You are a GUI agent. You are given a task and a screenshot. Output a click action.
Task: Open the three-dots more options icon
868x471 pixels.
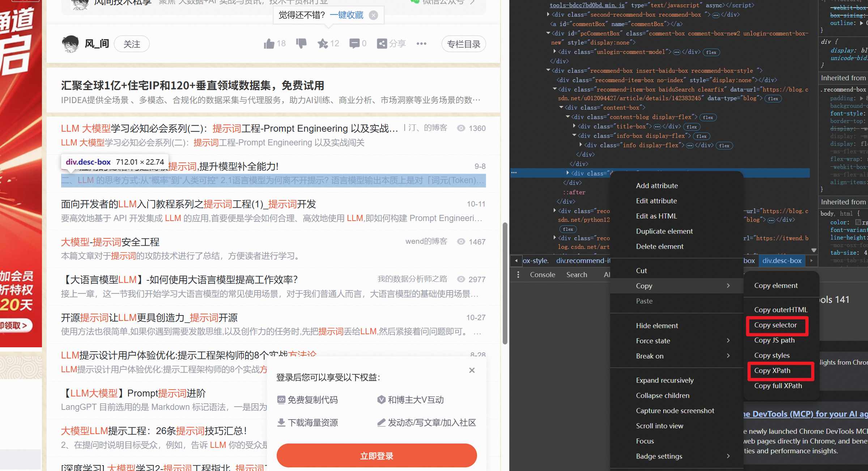421,44
